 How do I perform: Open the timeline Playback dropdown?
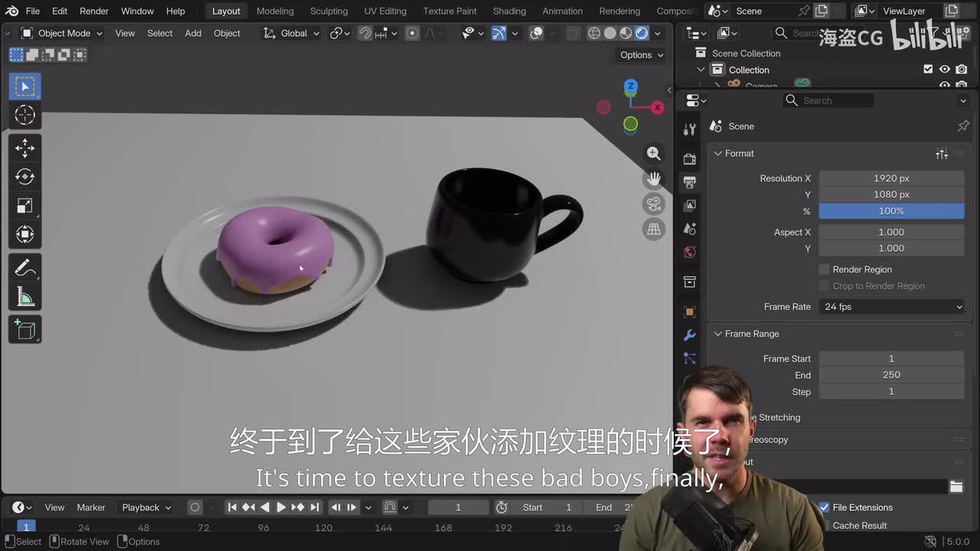(146, 507)
